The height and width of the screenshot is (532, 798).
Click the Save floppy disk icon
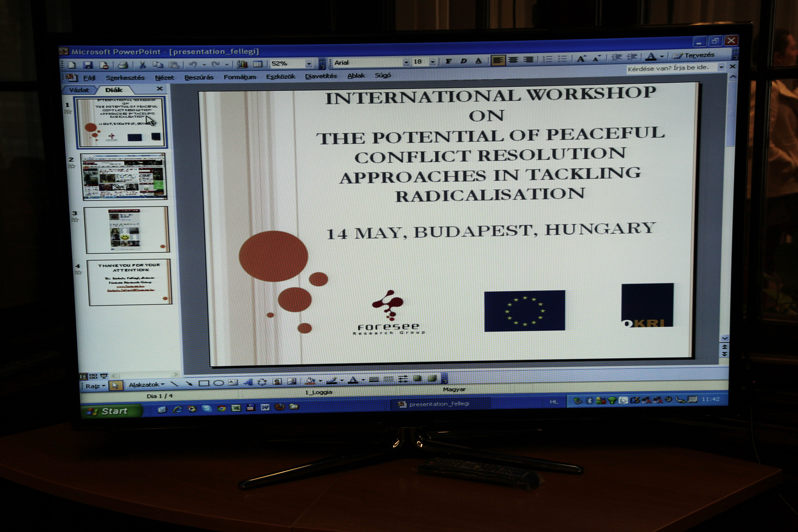(88, 65)
